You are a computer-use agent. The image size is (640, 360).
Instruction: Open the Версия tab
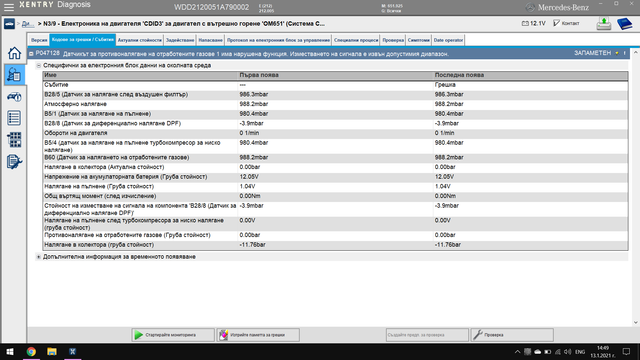click(x=39, y=40)
